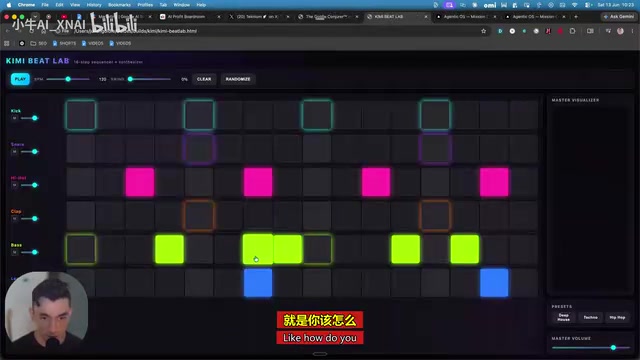Mute the Clap track
This screenshot has width=640, height=360.
15,218
